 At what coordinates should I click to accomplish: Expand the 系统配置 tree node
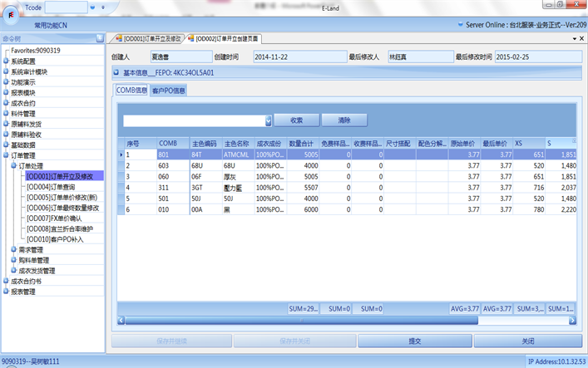pyautogui.click(x=6, y=61)
